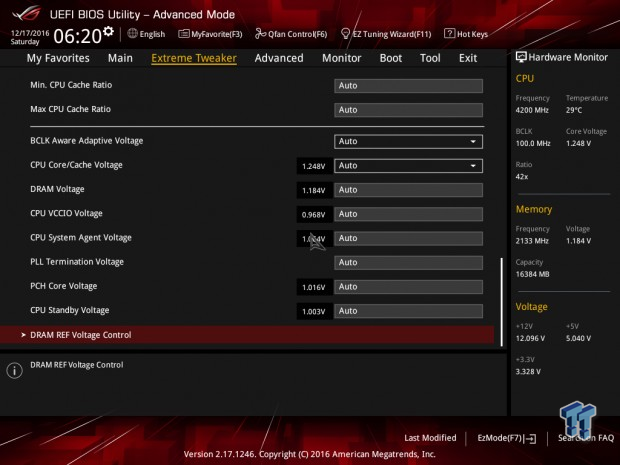Click CPU Standby Voltage Auto field
The width and height of the screenshot is (620, 465).
coord(408,311)
